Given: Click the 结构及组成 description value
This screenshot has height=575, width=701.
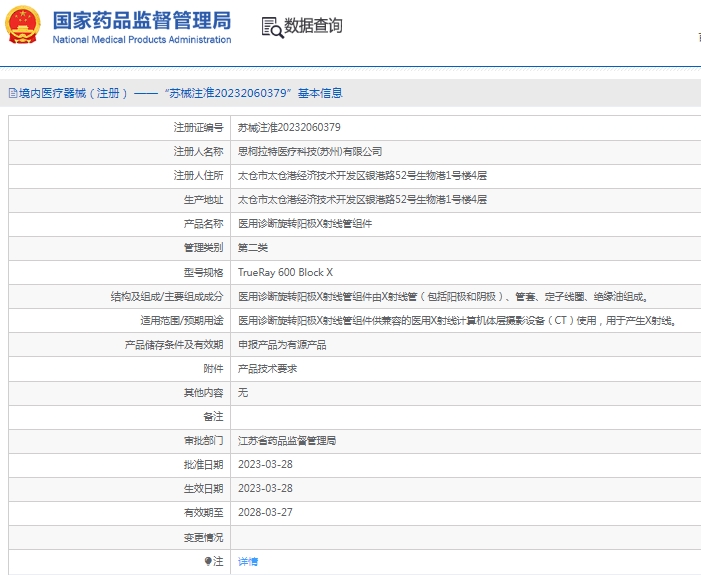Looking at the screenshot, I should tap(443, 296).
